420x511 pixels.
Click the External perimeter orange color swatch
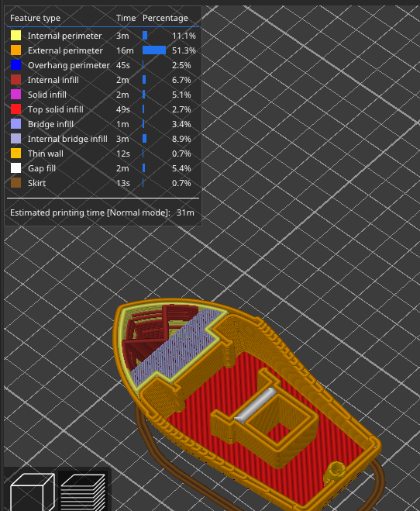[16, 50]
